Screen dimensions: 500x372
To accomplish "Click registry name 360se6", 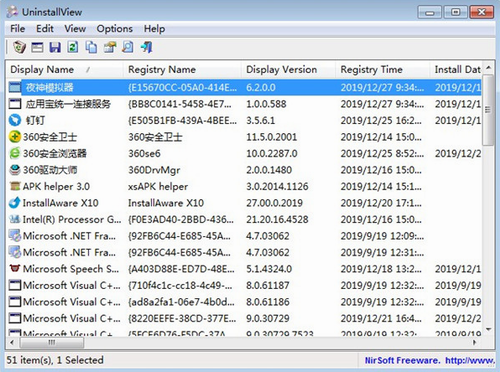I will click(144, 153).
